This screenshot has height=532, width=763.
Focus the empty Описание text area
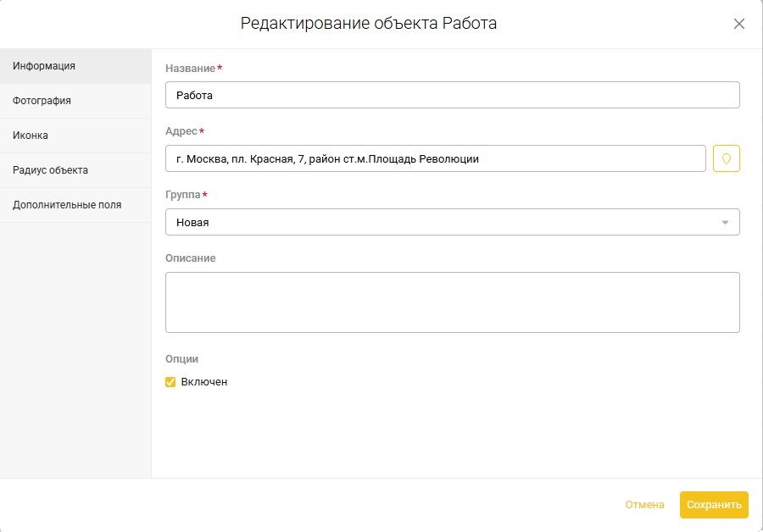point(453,302)
